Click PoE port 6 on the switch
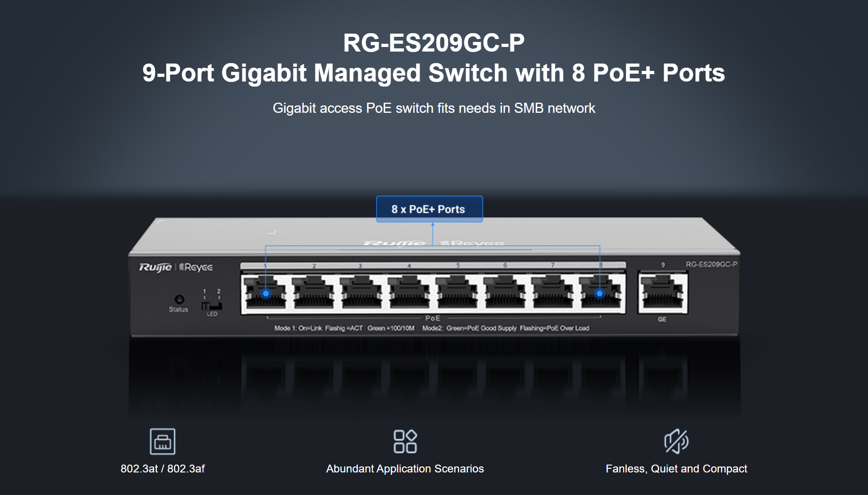 505,292
